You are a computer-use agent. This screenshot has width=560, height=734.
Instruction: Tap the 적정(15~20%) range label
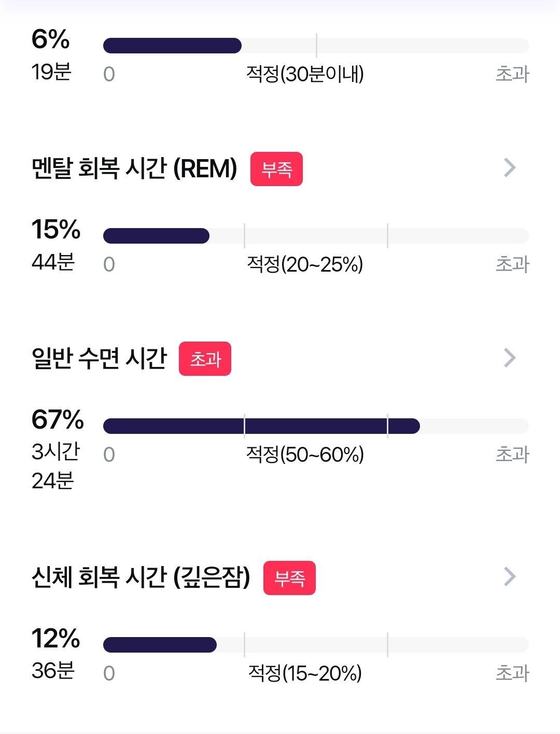click(x=305, y=673)
